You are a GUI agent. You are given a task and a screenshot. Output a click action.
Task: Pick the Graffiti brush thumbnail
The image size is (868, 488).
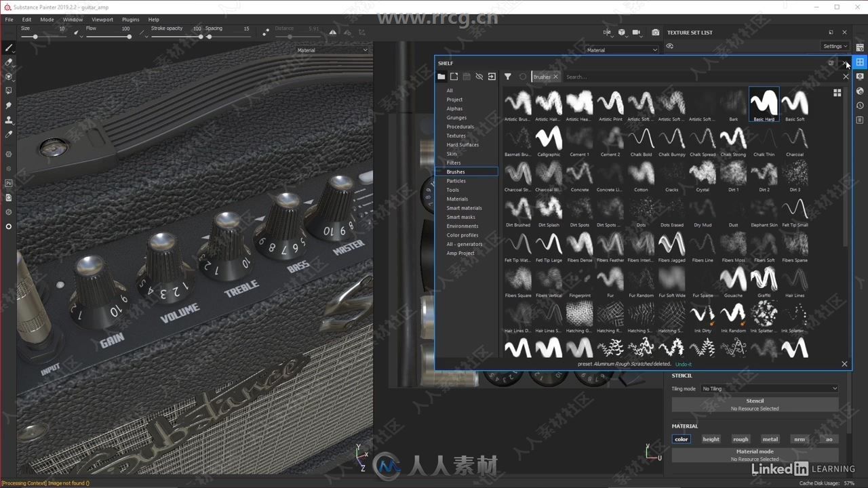pyautogui.click(x=764, y=281)
